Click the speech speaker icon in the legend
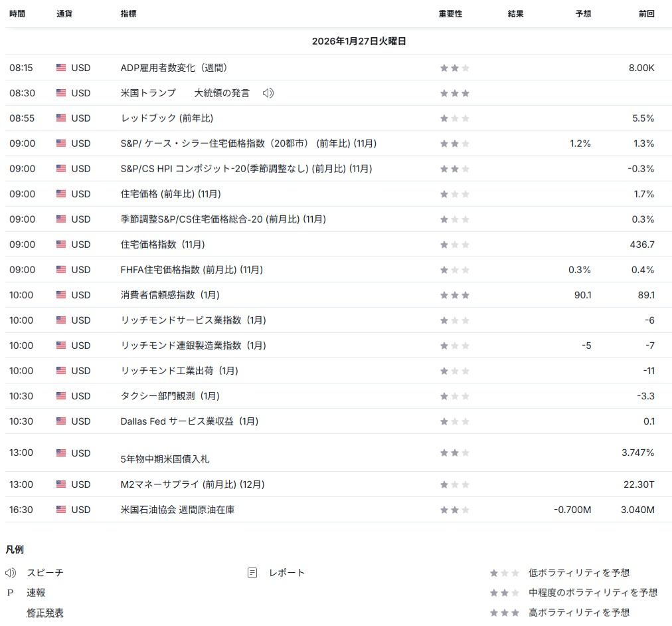 coord(11,573)
